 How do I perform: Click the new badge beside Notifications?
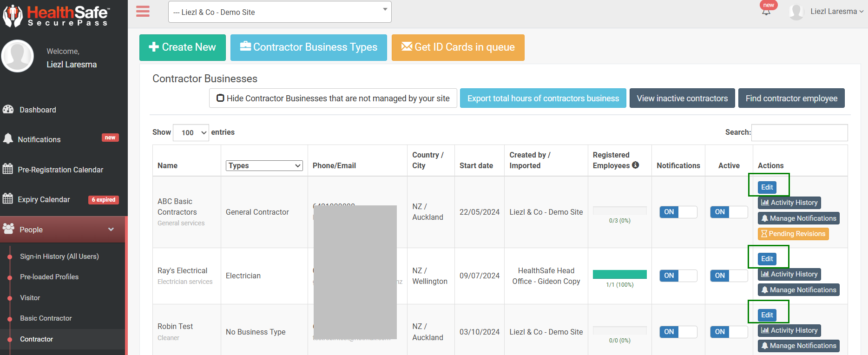(110, 138)
